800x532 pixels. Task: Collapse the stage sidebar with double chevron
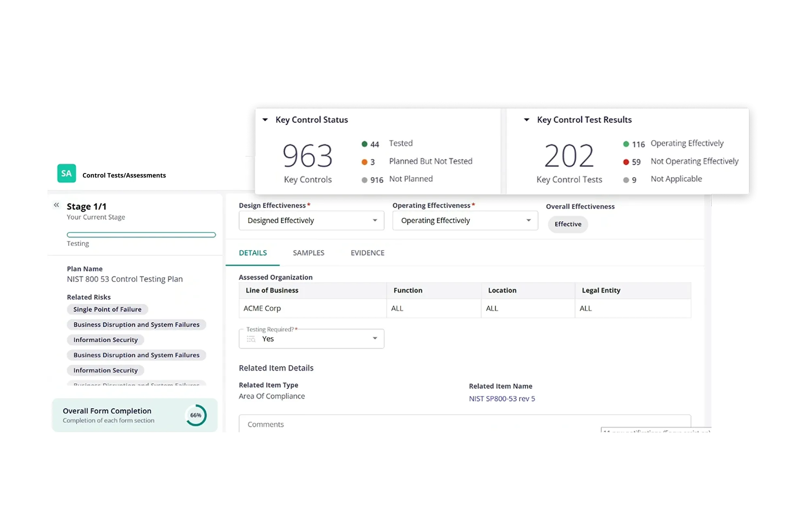click(56, 205)
